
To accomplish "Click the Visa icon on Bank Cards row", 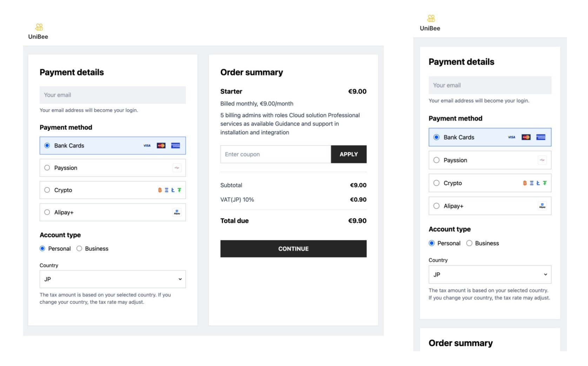I will tap(147, 145).
